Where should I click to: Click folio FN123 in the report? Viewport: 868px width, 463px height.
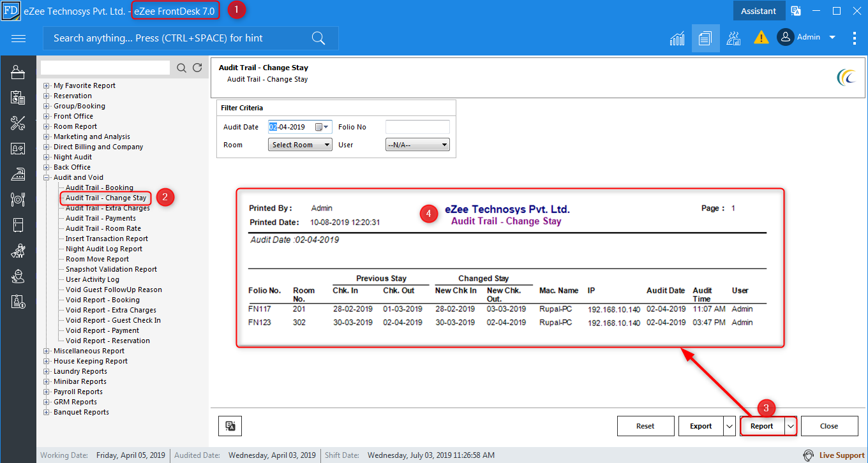(260, 322)
